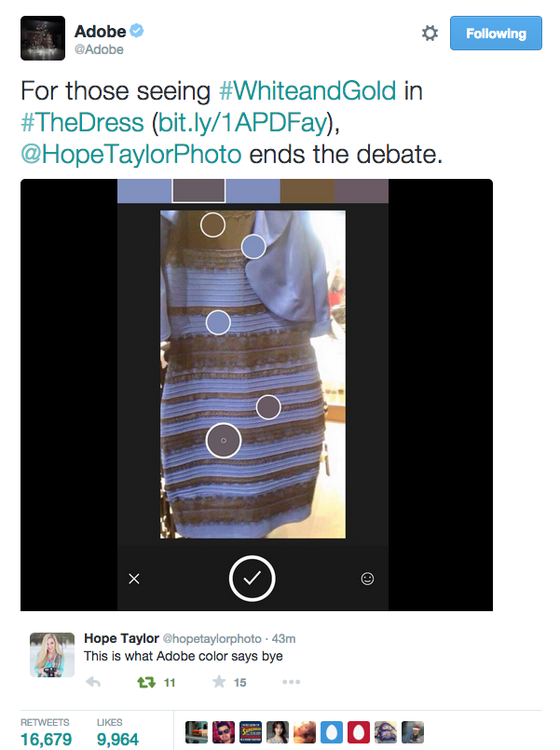Confirm with the checkmark circle button

252,579
